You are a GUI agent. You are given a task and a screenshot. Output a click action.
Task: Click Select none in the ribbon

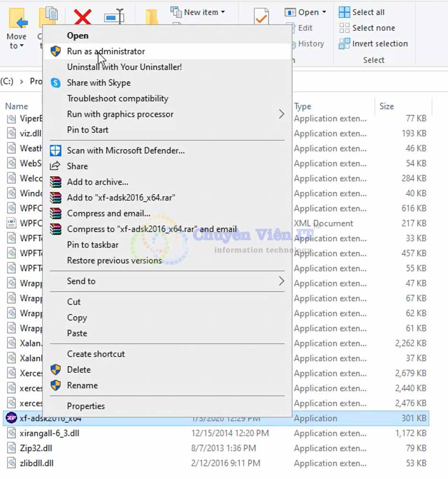[373, 28]
